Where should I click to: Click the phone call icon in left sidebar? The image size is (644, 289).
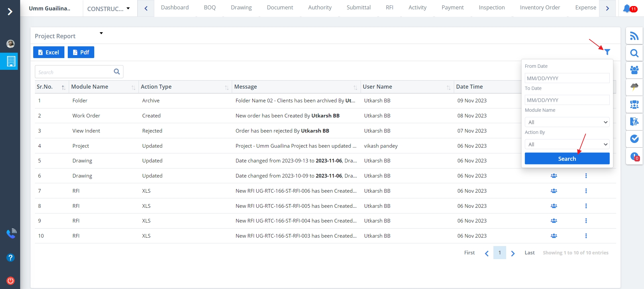point(11,233)
